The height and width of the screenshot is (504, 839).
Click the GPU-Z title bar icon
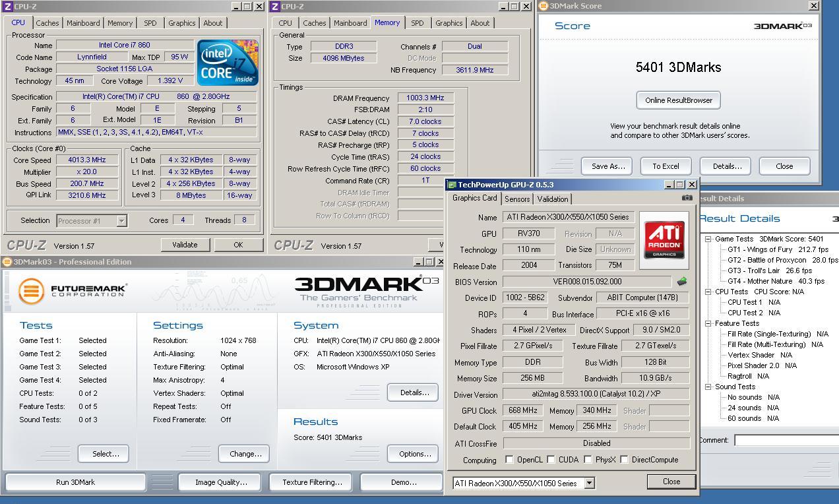tap(452, 185)
